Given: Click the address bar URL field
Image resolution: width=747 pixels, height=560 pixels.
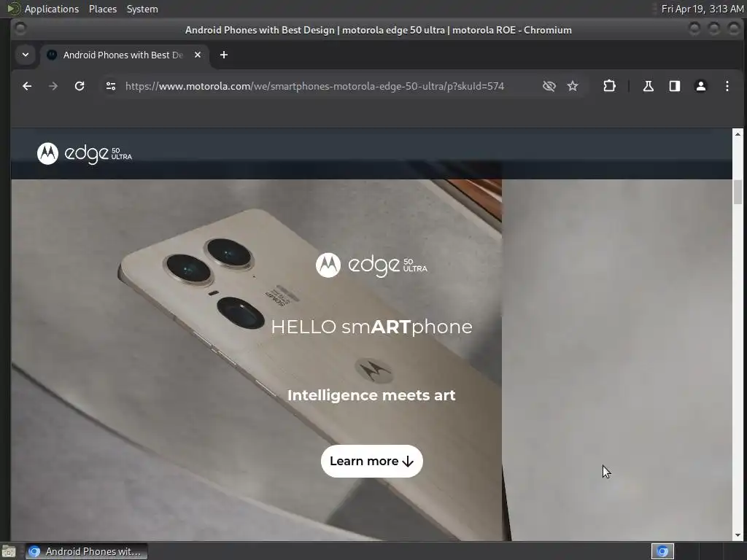Looking at the screenshot, I should pyautogui.click(x=314, y=86).
